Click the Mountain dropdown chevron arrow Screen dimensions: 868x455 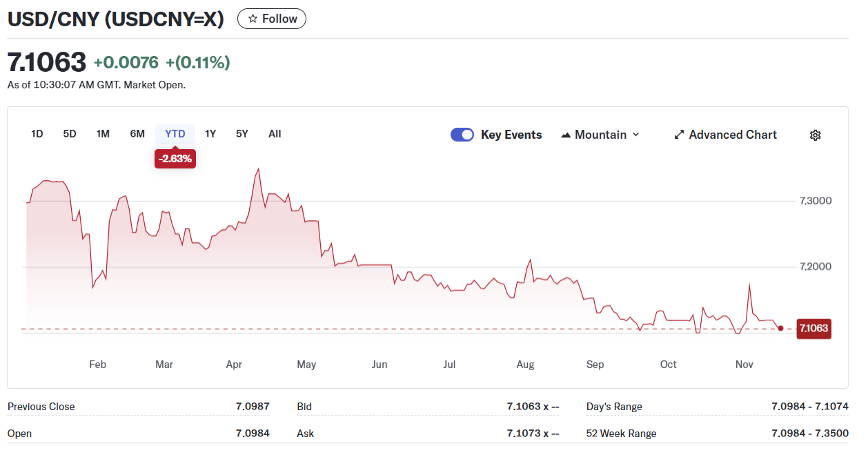(x=635, y=135)
